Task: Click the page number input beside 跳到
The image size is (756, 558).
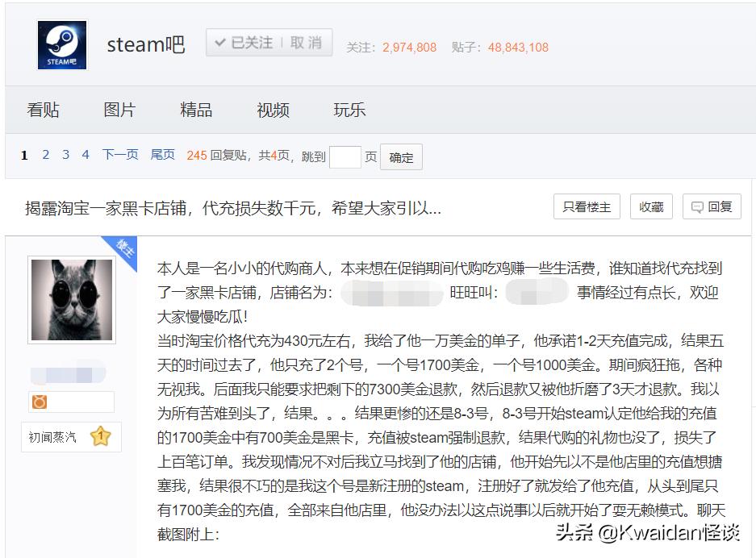Action: (x=346, y=156)
